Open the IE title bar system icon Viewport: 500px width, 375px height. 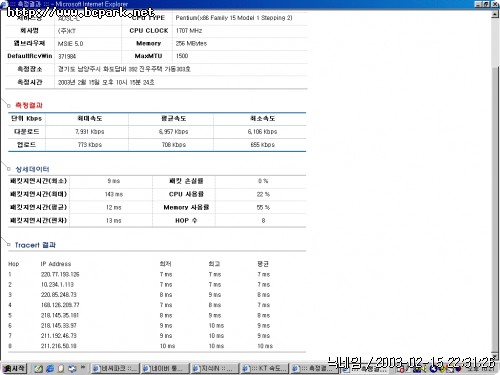point(4,4)
